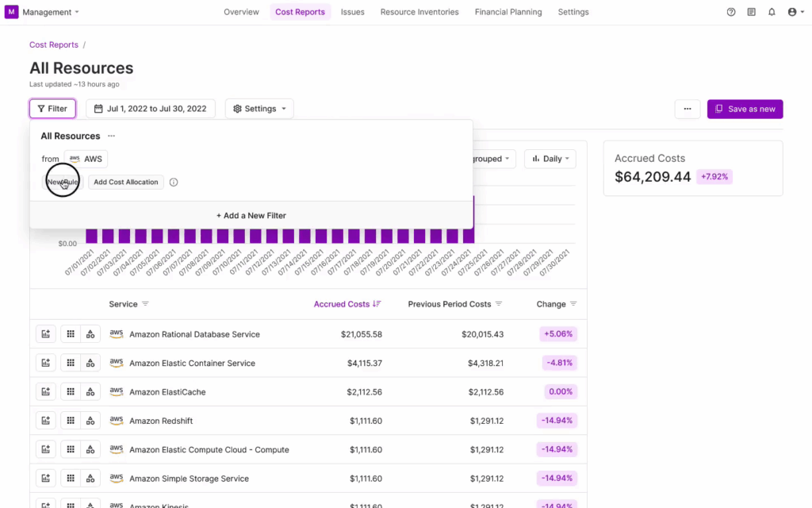Click the Amazon Simple Storage Service name
The image size is (812, 508).
tap(189, 479)
